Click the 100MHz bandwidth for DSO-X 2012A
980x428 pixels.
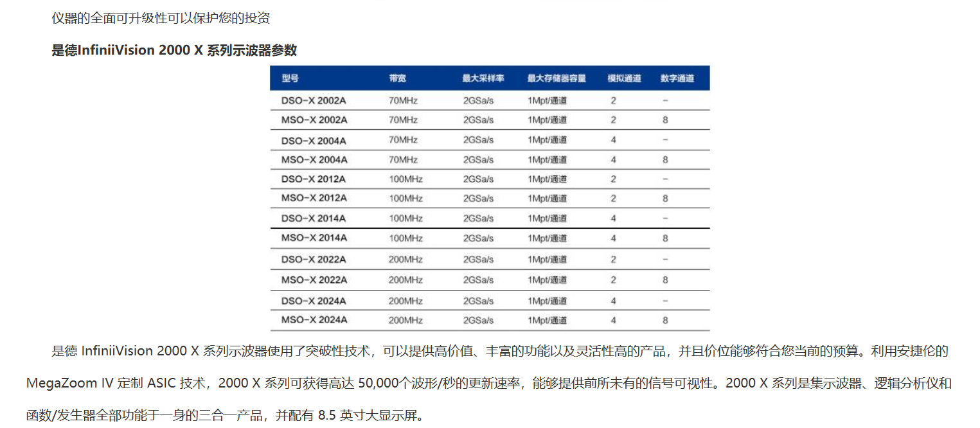[405, 179]
